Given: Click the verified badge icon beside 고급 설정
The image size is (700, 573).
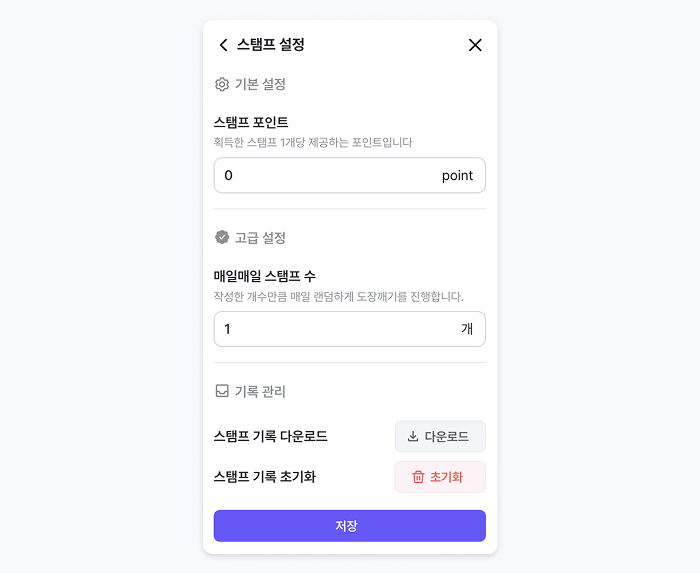Looking at the screenshot, I should coord(222,237).
